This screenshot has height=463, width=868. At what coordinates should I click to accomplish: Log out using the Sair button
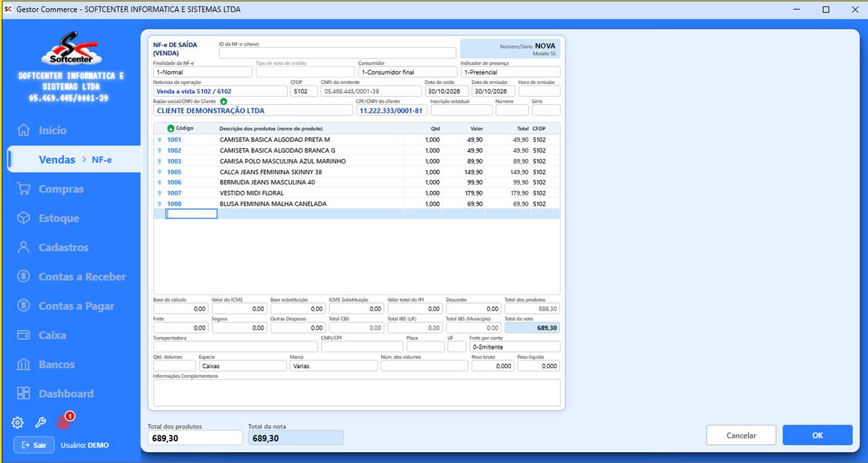[33, 445]
